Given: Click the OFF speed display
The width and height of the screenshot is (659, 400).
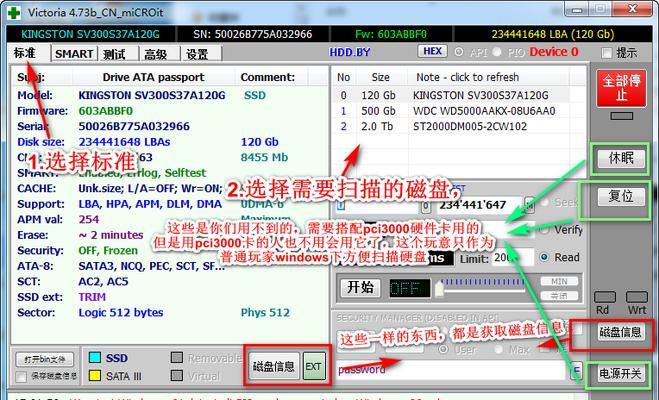Looking at the screenshot, I should pyautogui.click(x=409, y=288).
